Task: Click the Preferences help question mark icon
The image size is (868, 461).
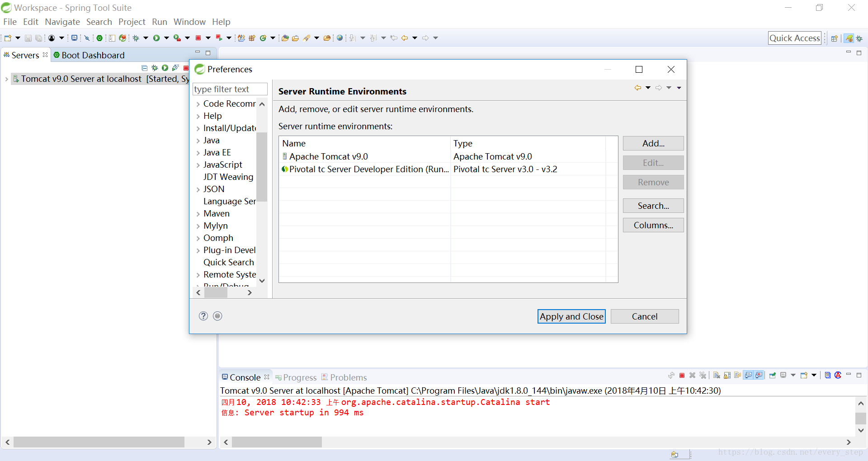Action: 203,316
